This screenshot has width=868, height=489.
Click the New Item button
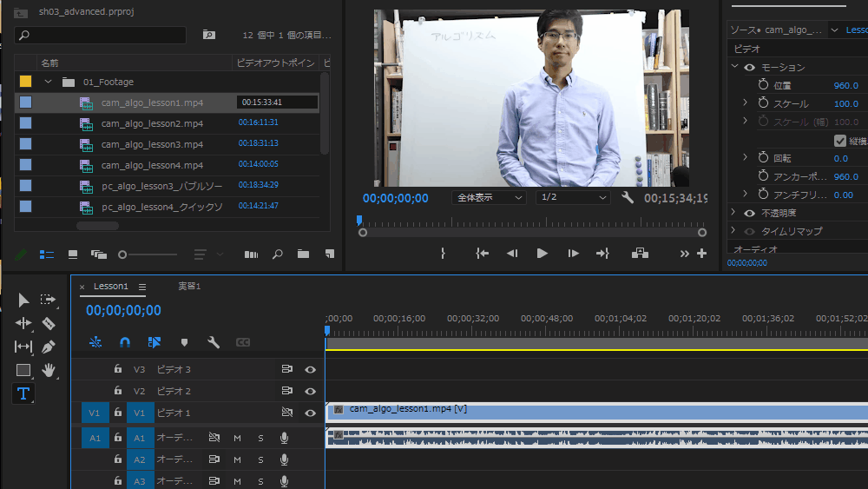pyautogui.click(x=329, y=254)
